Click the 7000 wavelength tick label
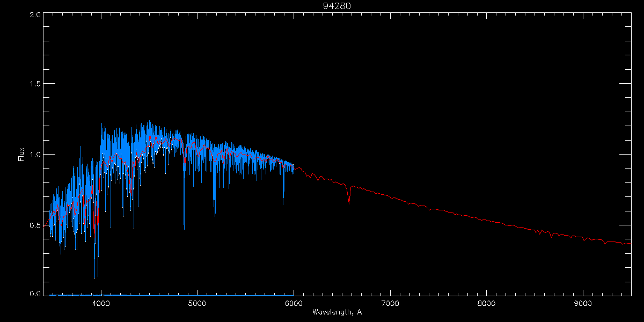Image resolution: width=644 pixels, height=322 pixels. click(x=390, y=303)
